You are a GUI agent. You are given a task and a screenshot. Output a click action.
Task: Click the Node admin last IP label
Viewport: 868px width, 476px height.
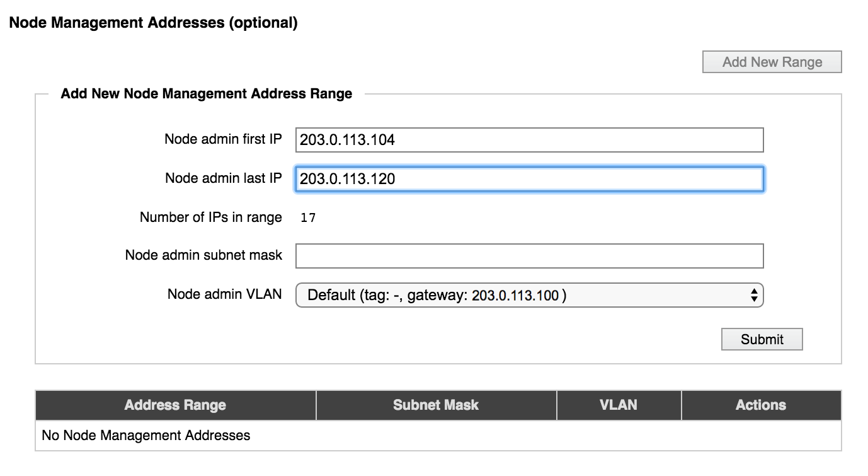click(224, 178)
